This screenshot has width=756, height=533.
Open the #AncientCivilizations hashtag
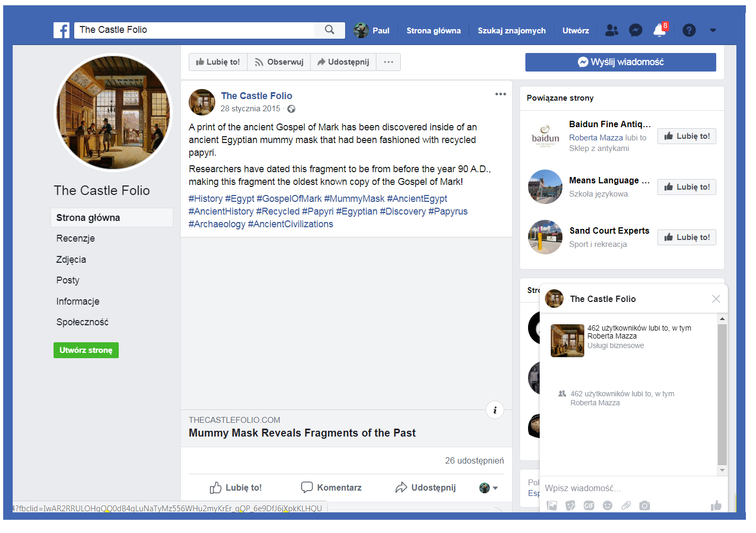[x=291, y=224]
